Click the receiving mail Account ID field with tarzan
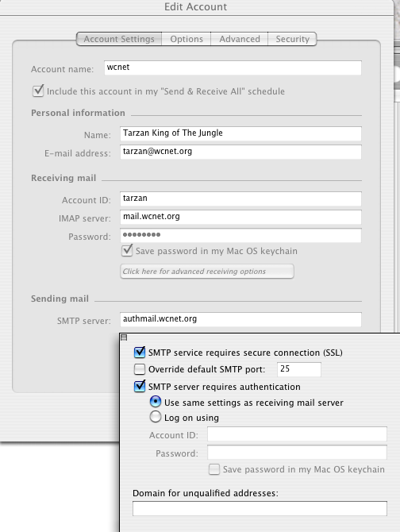The height and width of the screenshot is (532, 400). tap(240, 199)
